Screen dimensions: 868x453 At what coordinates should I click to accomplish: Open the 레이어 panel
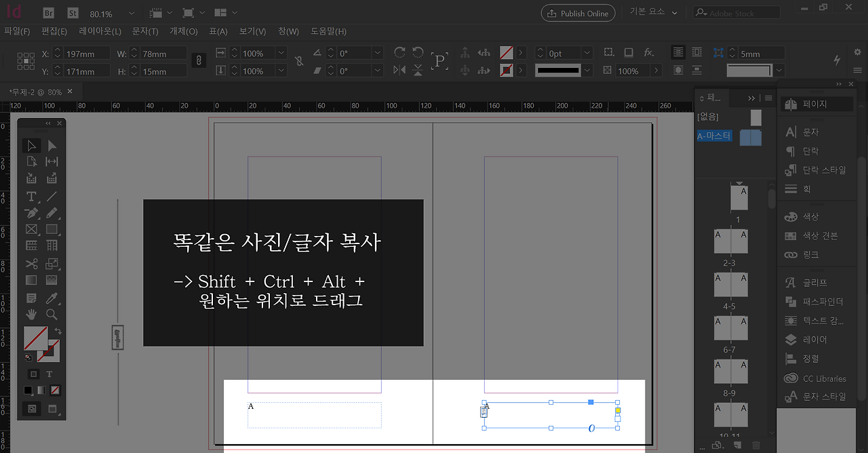814,340
